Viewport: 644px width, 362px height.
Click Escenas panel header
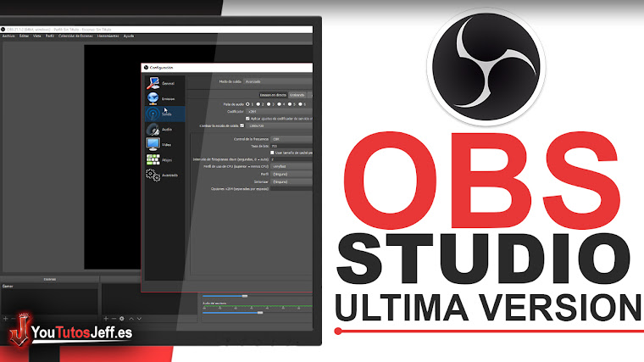pos(50,280)
